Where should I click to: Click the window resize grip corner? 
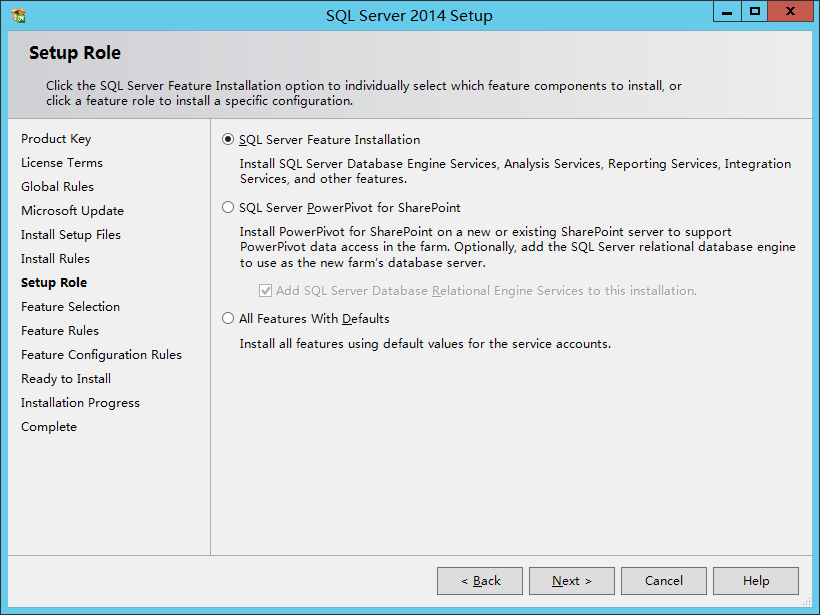click(807, 602)
